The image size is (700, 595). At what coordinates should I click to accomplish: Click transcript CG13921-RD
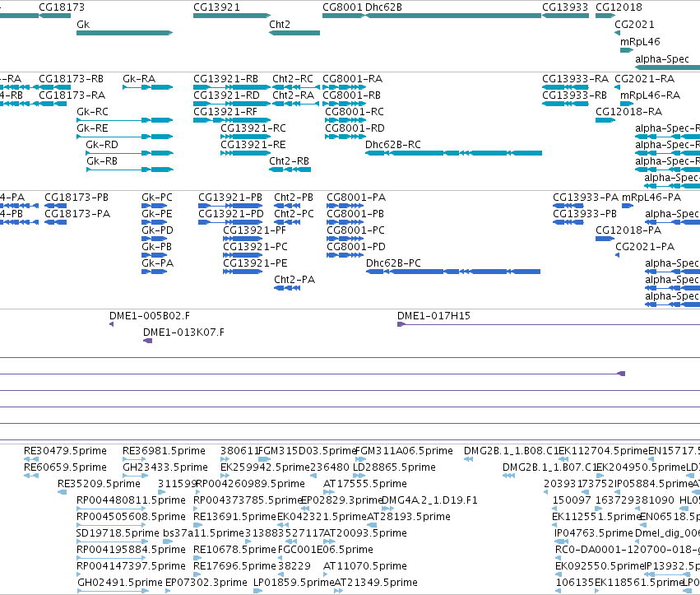tap(232, 104)
